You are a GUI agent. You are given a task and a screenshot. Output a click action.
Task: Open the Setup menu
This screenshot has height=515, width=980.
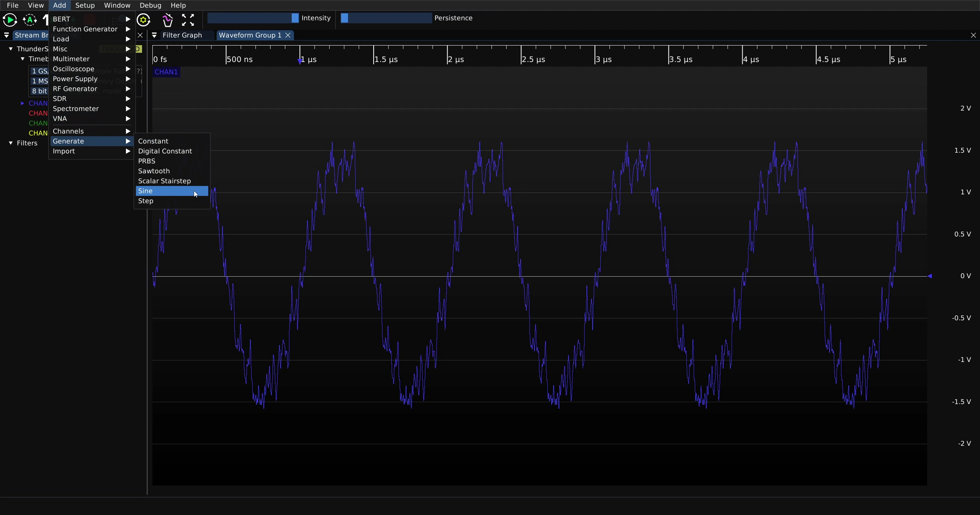point(85,5)
